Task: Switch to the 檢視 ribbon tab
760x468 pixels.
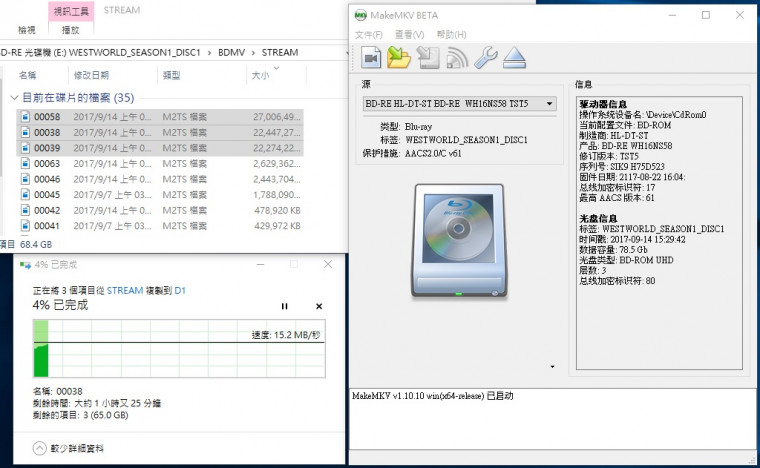Action: coord(27,30)
